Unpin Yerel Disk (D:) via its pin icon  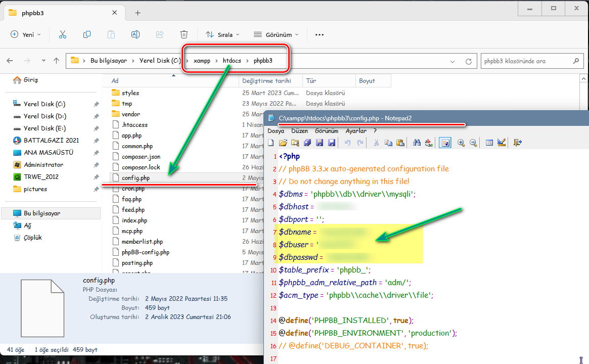tap(96, 116)
